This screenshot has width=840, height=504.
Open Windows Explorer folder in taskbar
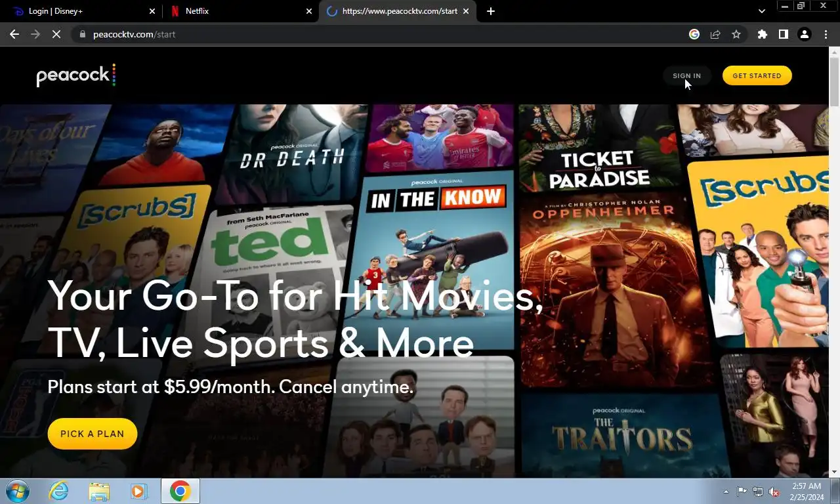click(99, 491)
